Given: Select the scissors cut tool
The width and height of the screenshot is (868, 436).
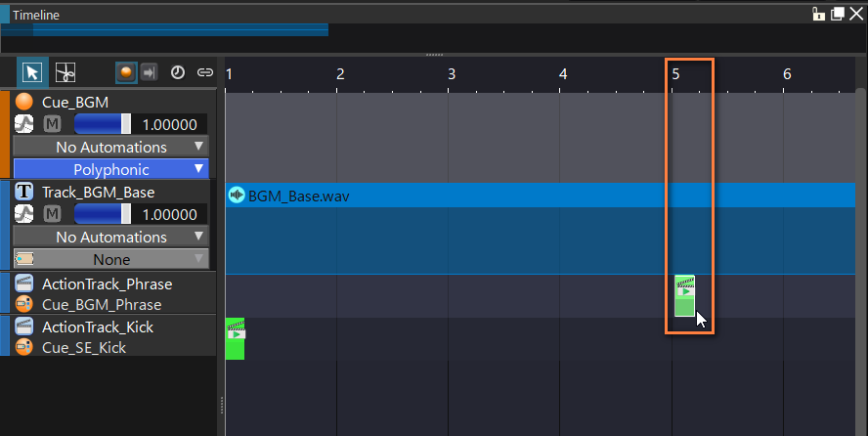Looking at the screenshot, I should 65,72.
